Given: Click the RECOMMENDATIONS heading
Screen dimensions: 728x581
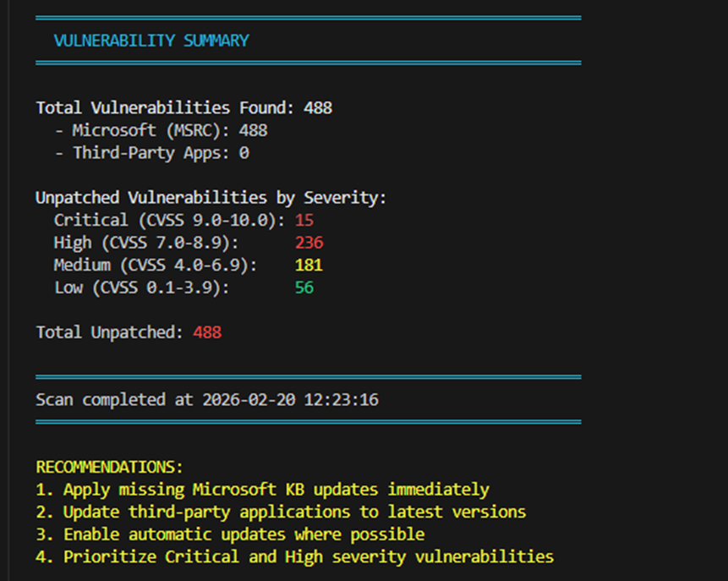Looking at the screenshot, I should (109, 467).
